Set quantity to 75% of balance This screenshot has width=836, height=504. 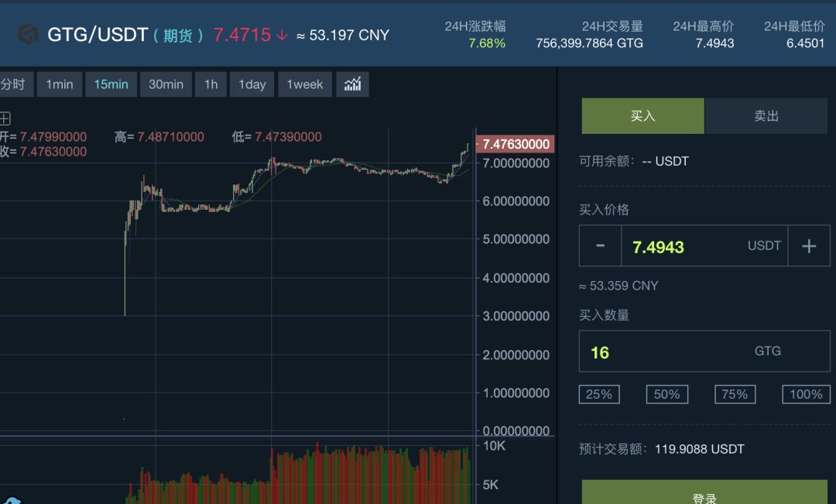pyautogui.click(x=735, y=394)
